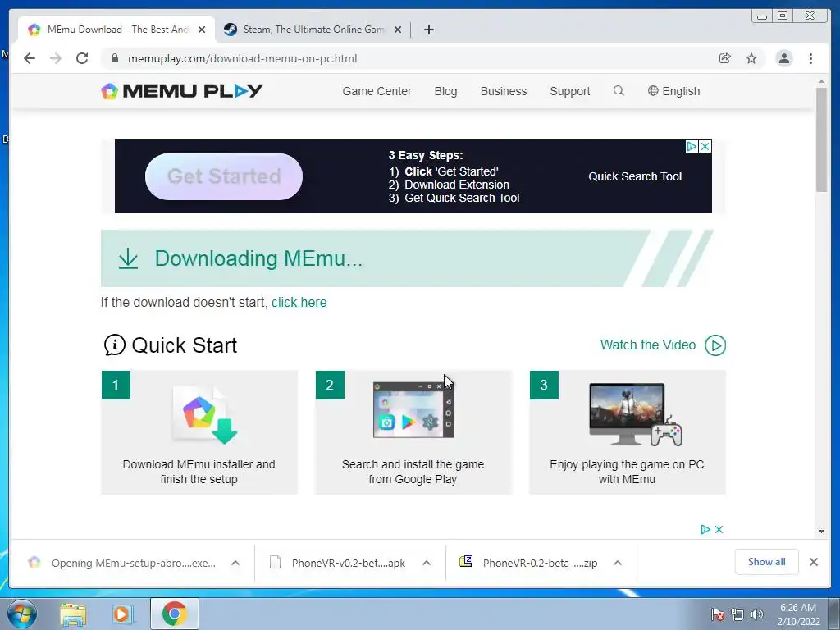840x630 pixels.
Task: Click the address bar URL
Action: tap(242, 58)
